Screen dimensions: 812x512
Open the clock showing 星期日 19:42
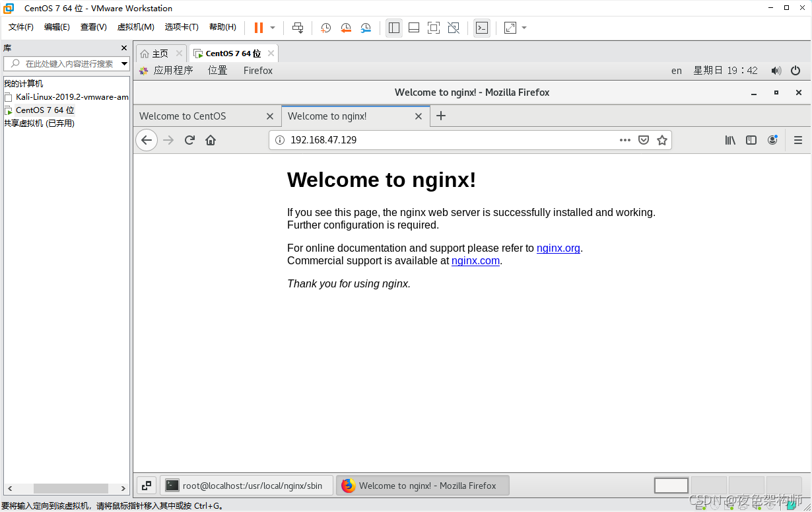coord(726,71)
